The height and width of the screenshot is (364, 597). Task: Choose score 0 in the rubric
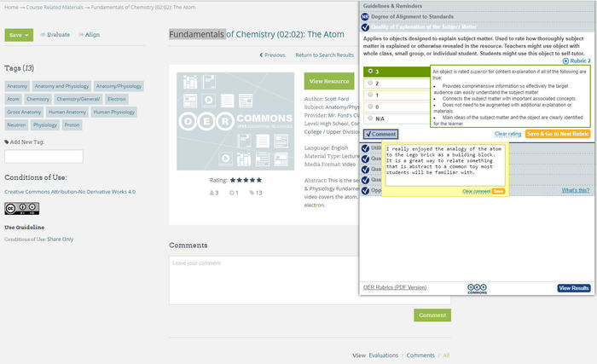[370, 107]
